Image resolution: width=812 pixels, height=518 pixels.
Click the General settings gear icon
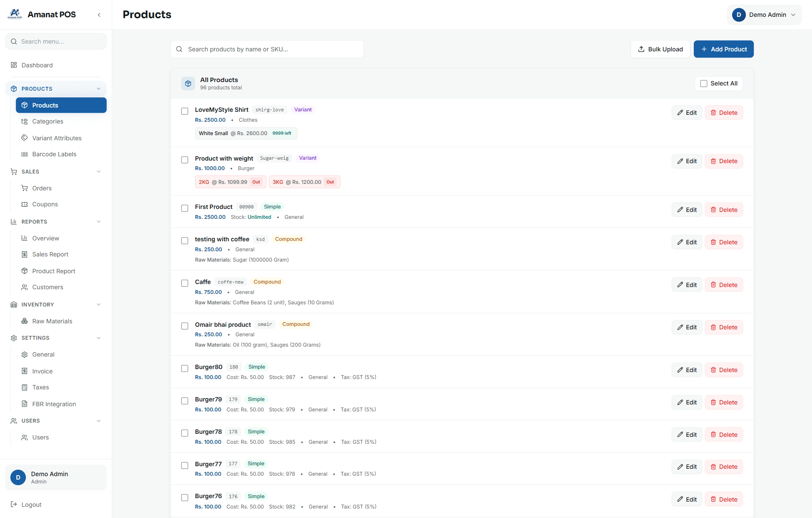[x=25, y=354]
